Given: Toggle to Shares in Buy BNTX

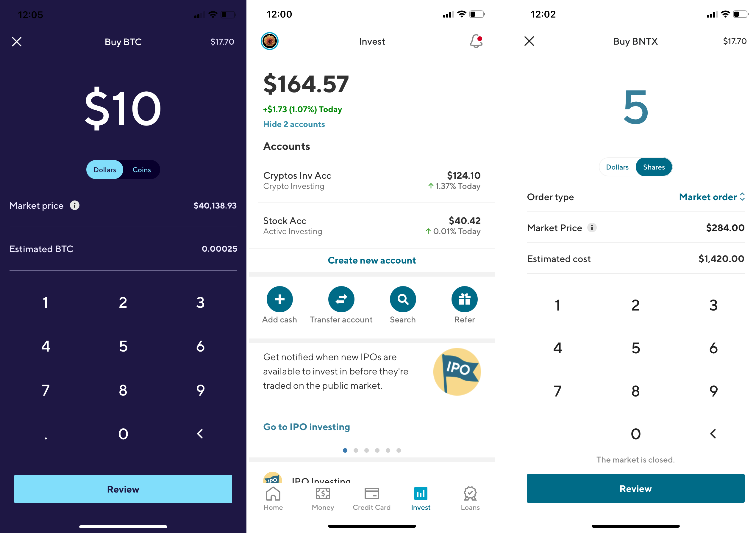Looking at the screenshot, I should pos(653,167).
